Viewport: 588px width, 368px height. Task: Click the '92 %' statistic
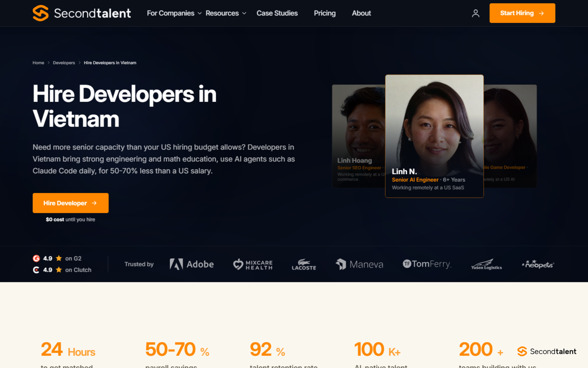(267, 349)
